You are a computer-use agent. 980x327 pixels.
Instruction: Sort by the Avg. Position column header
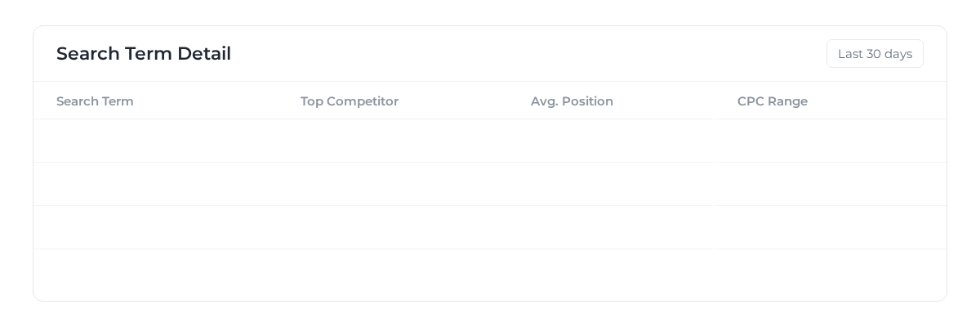[572, 101]
